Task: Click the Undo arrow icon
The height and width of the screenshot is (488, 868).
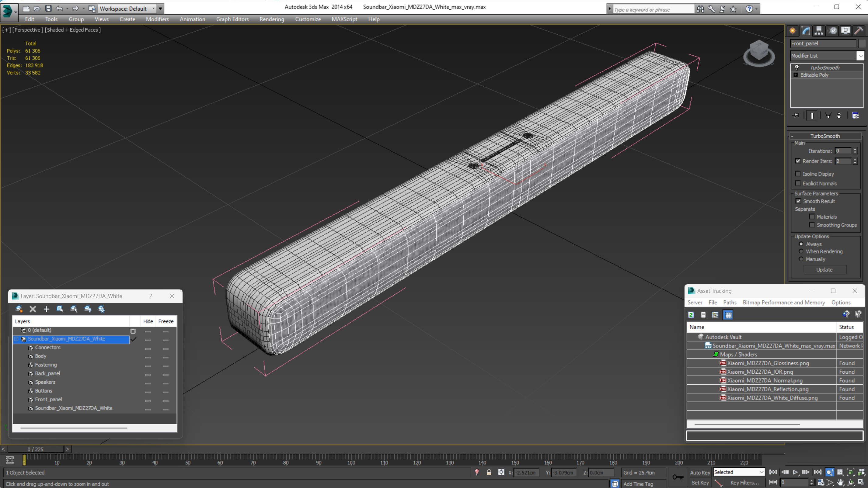Action: point(59,9)
